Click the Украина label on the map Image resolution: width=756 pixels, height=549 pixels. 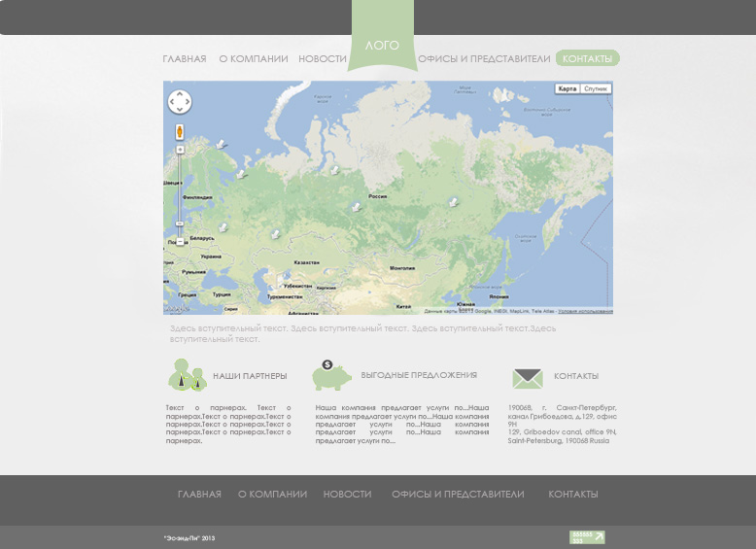click(211, 257)
